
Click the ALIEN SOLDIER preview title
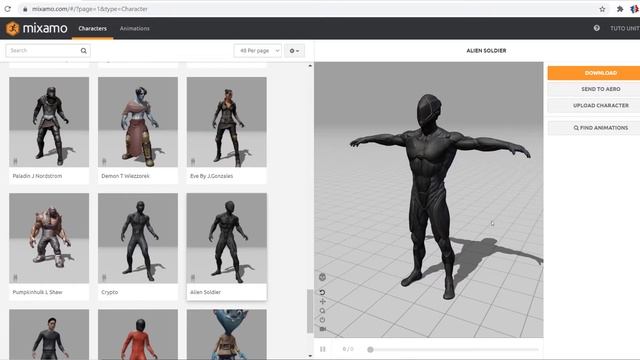486,51
